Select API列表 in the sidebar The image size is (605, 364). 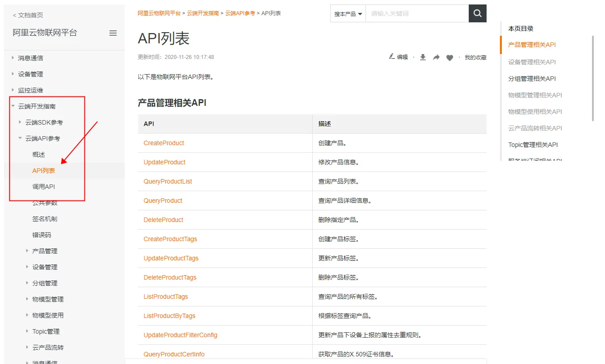click(x=44, y=171)
